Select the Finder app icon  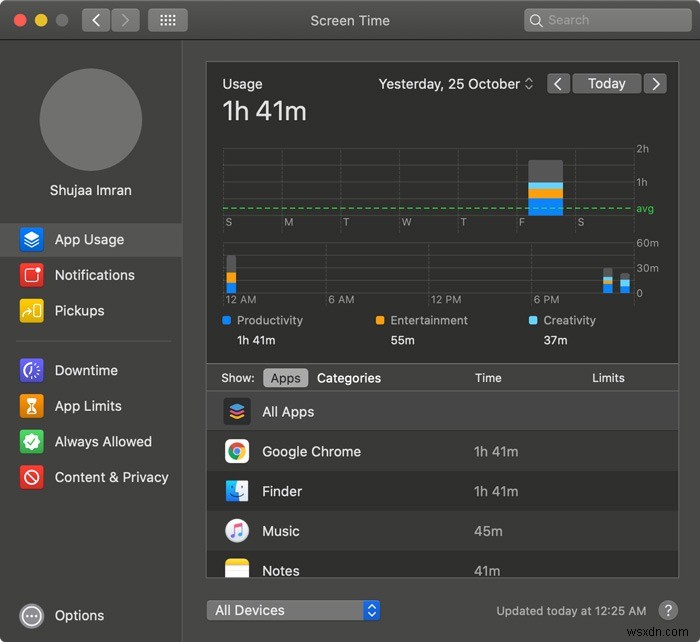click(x=237, y=491)
